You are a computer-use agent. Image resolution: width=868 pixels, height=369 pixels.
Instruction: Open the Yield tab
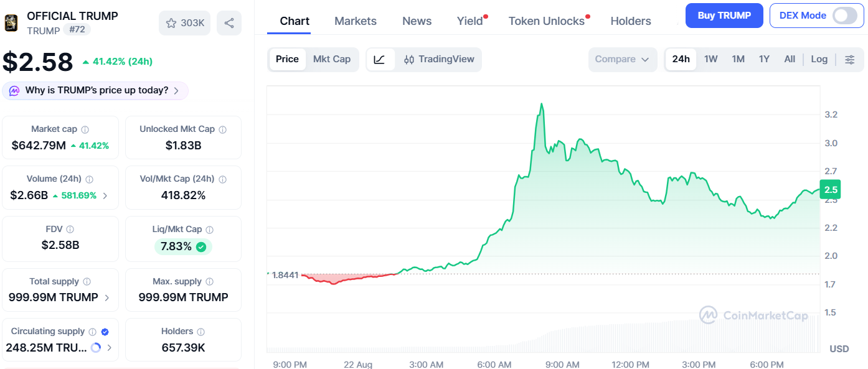(470, 21)
